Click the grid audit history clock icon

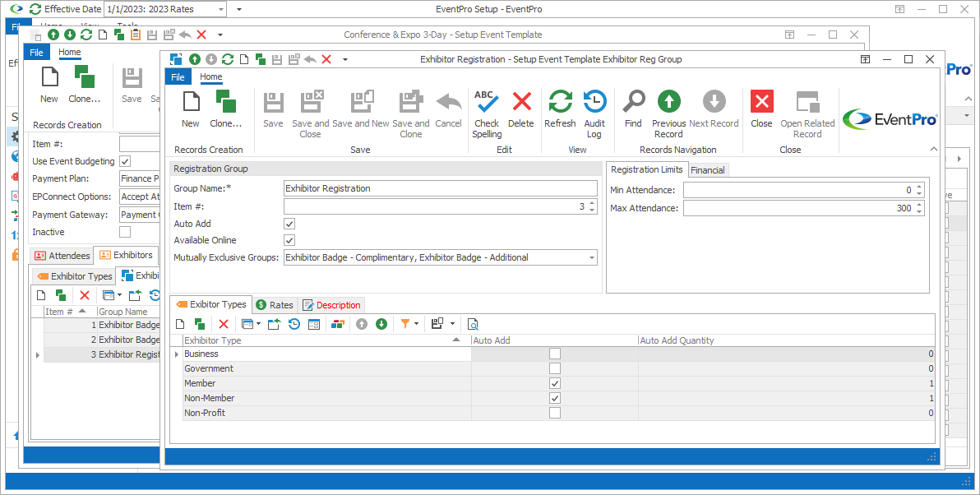click(294, 324)
